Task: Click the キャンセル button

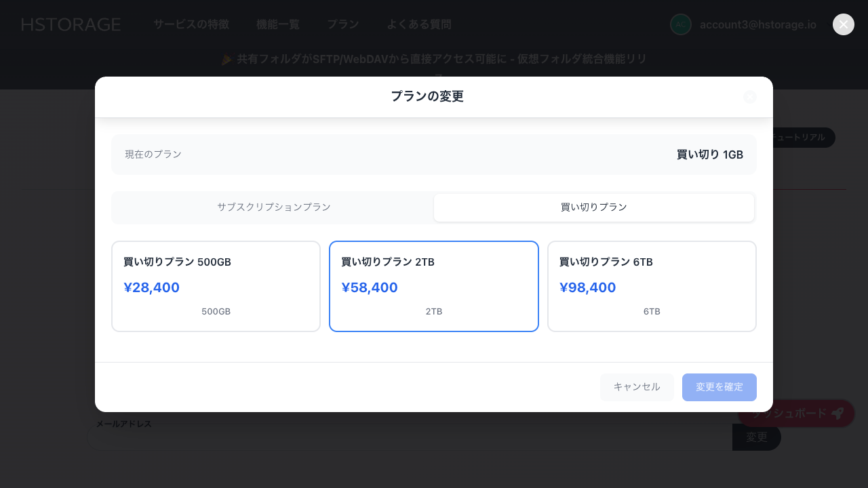Action: [637, 387]
